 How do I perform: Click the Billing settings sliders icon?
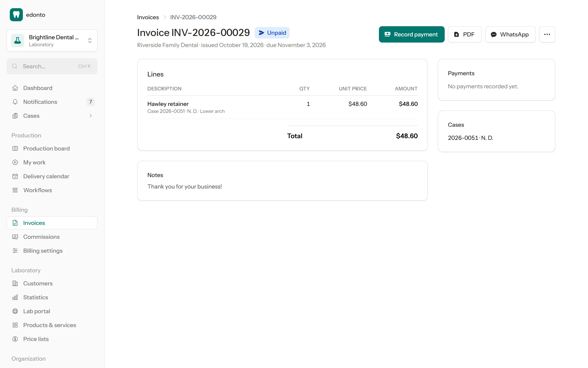[15, 251]
